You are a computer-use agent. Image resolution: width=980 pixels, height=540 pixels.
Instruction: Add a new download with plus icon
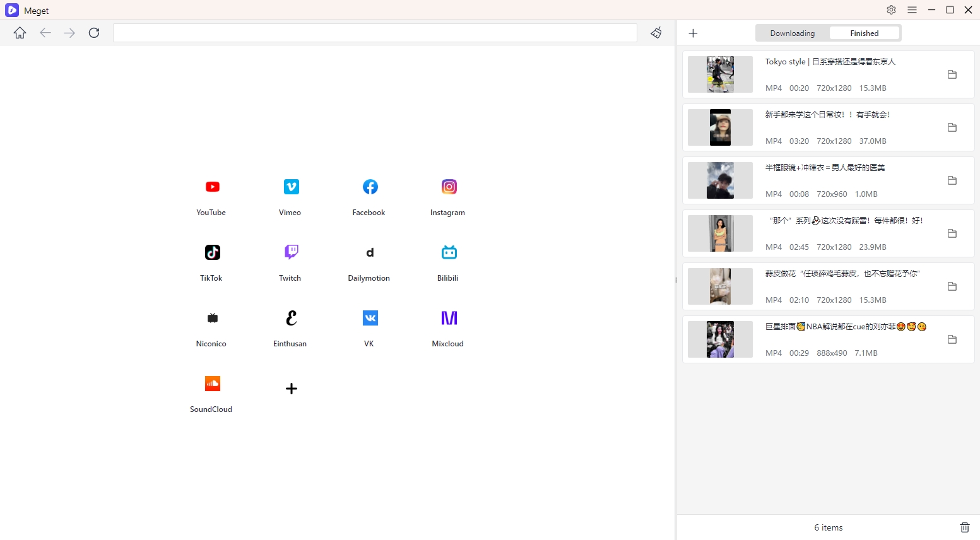(x=693, y=33)
